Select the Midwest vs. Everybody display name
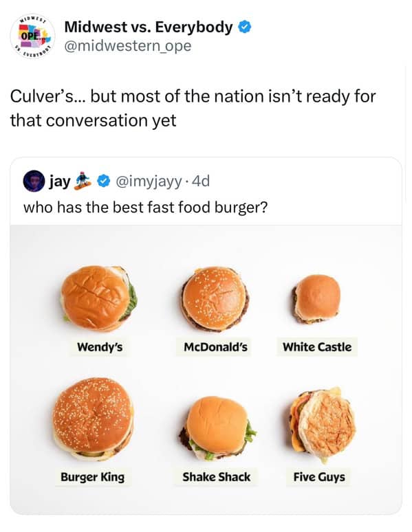Viewport: 412px width, 532px height. [149, 27]
